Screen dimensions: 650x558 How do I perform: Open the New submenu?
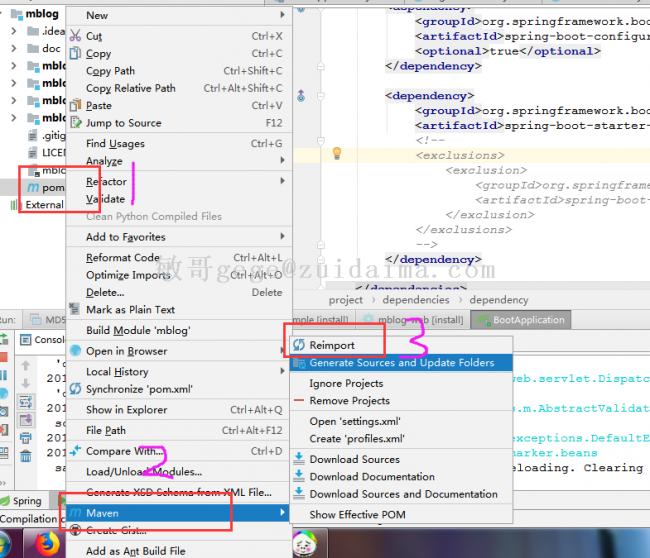(97, 15)
